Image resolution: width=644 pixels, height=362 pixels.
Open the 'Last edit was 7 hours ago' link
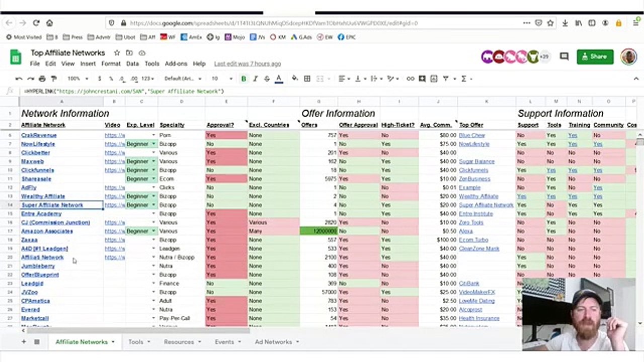pos(248,64)
